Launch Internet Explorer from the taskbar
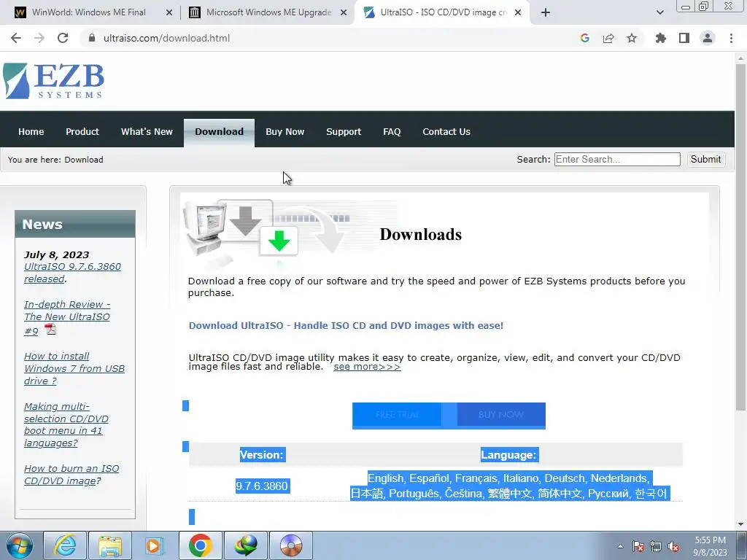Screen dimensions: 747x560 (x=65, y=545)
